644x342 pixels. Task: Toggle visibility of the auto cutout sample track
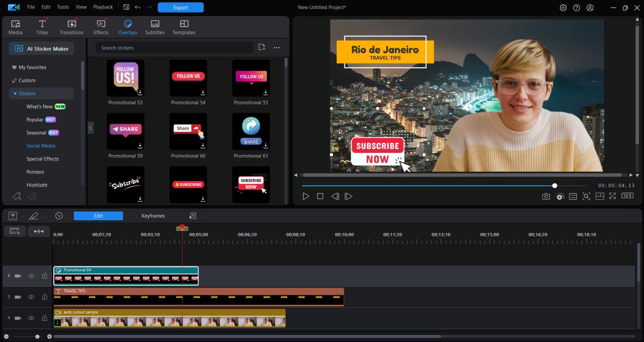click(x=31, y=318)
